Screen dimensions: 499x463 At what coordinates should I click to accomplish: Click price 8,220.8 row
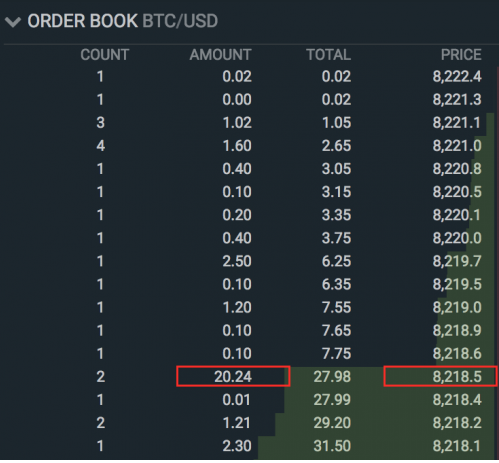249,169
